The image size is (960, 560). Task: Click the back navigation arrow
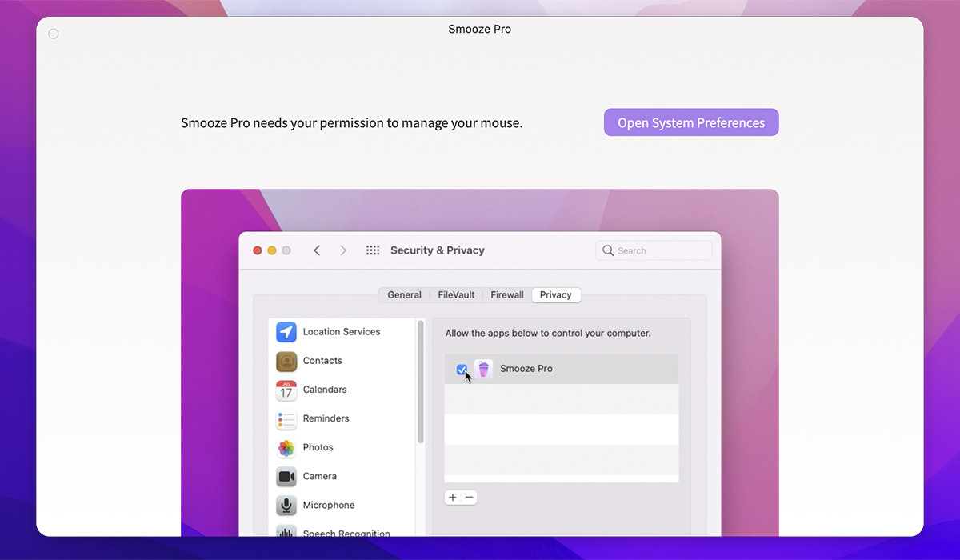(317, 250)
